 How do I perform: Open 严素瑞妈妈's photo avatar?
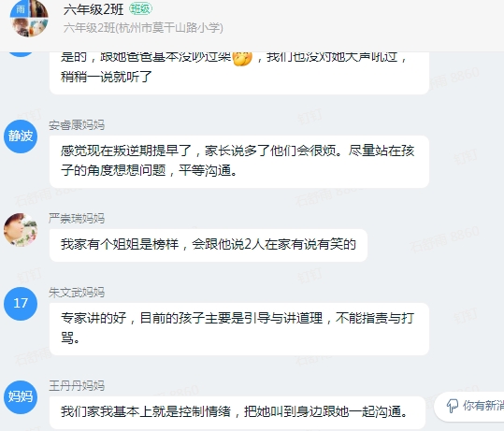(21, 230)
